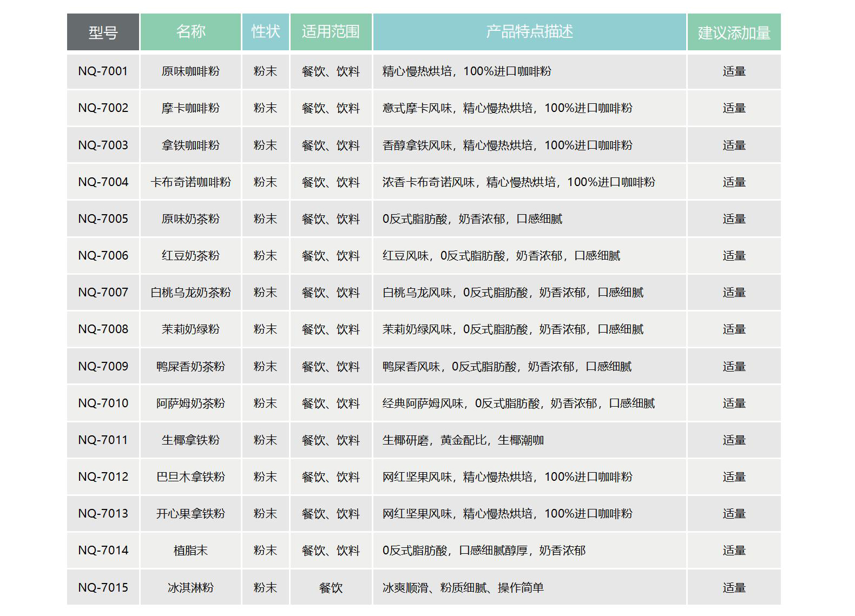Click product name 摩卡咖啡粉
Viewport: 855px width, 616px height.
point(190,108)
